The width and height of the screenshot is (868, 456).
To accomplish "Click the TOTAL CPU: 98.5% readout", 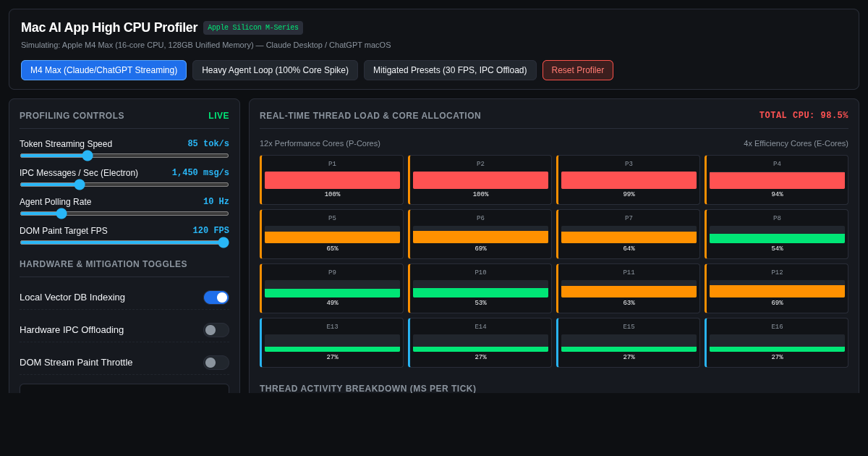I will [804, 116].
